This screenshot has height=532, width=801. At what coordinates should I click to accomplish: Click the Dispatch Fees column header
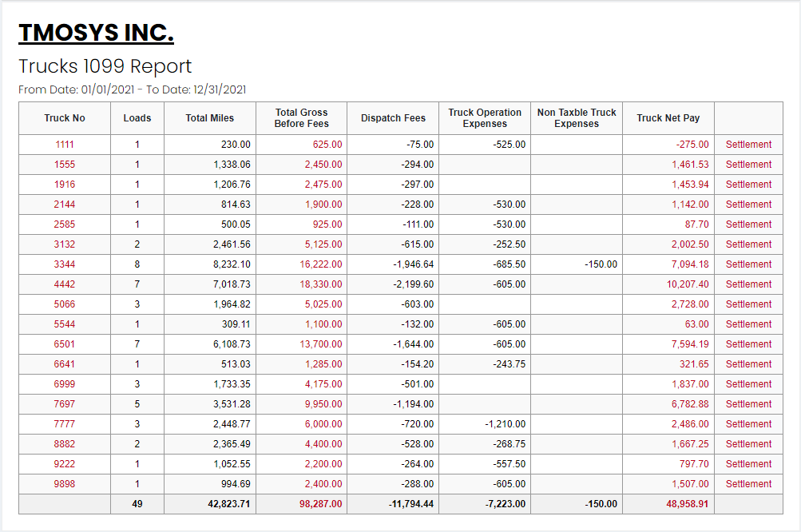coord(393,118)
